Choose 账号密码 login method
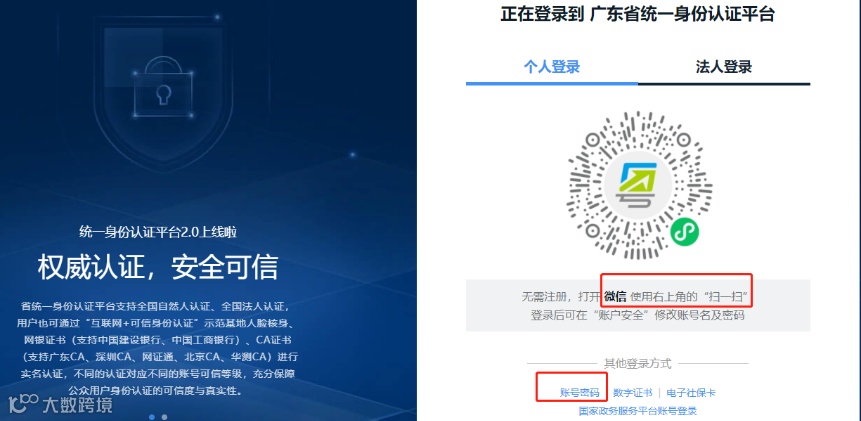This screenshot has width=861, height=421. [579, 393]
